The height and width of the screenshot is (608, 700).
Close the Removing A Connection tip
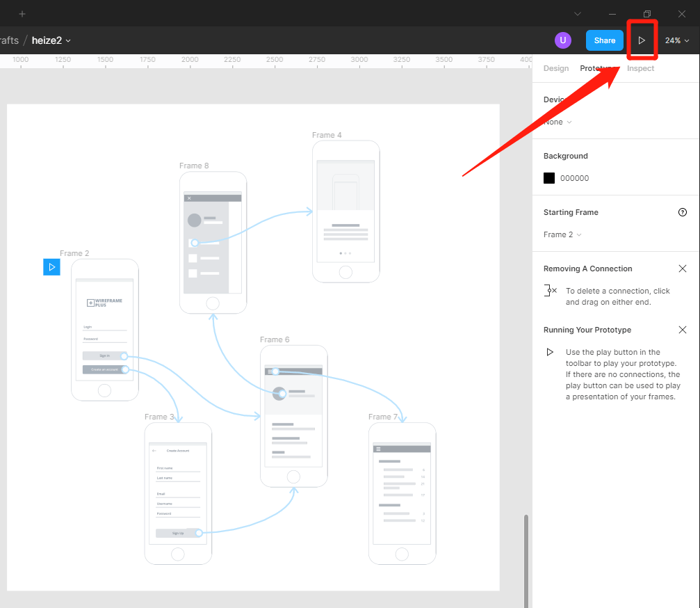click(682, 269)
